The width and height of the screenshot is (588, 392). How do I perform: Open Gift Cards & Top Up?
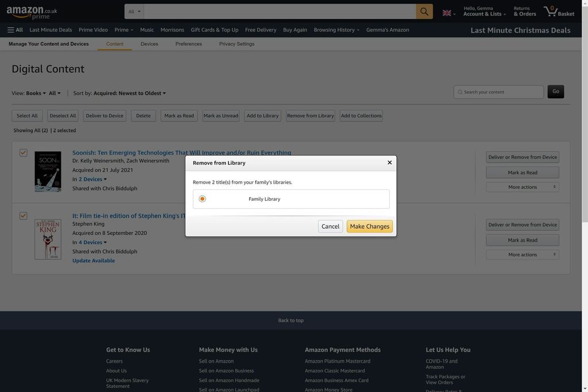point(215,30)
